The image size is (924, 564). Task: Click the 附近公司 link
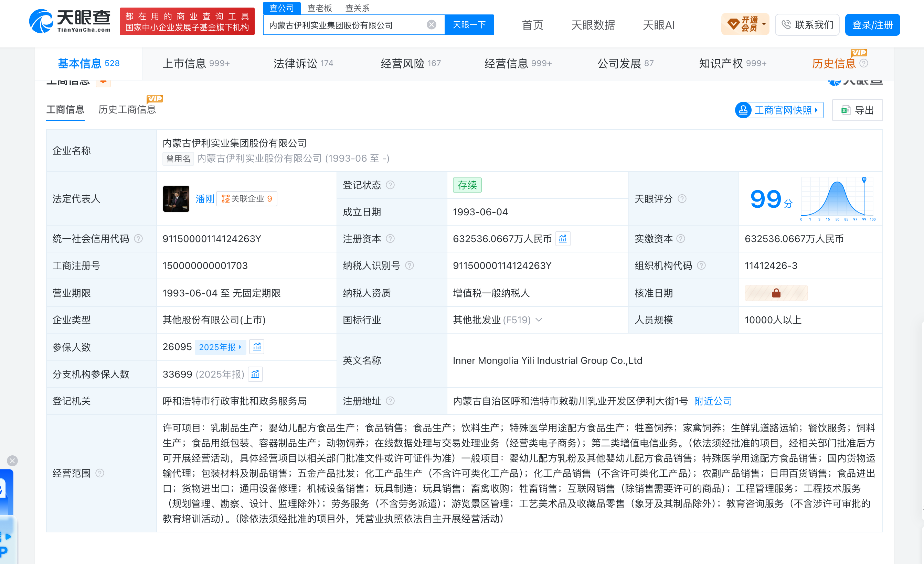click(713, 401)
